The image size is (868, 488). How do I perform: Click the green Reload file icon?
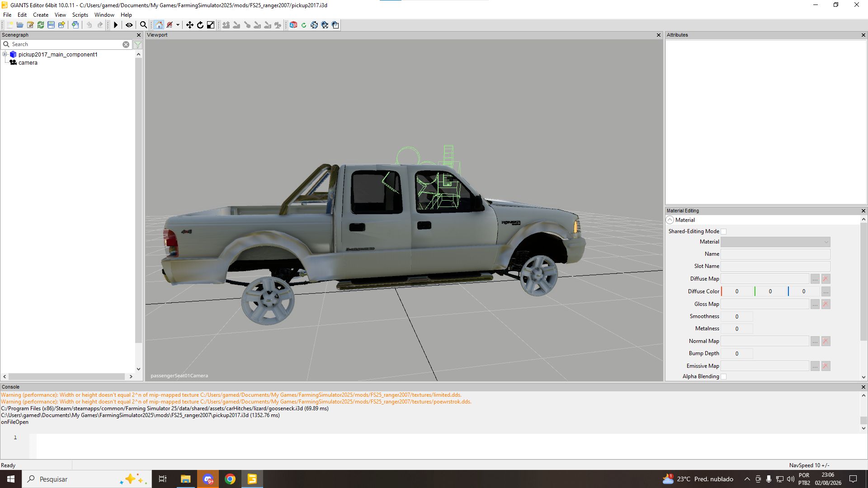tap(41, 25)
